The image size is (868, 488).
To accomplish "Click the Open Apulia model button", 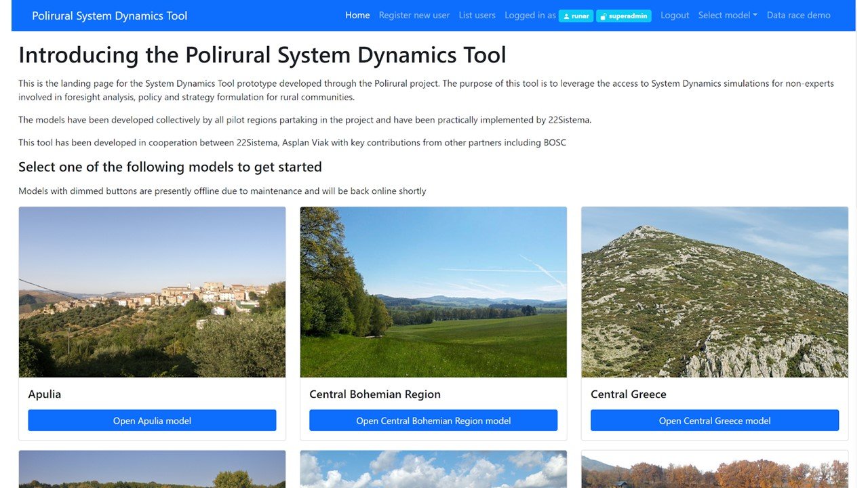I will [152, 420].
